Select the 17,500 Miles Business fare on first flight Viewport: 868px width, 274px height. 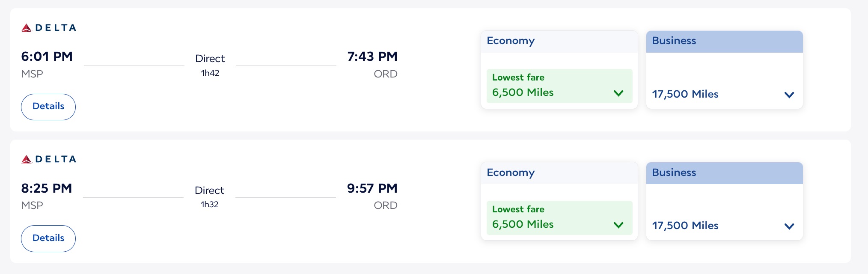point(685,95)
